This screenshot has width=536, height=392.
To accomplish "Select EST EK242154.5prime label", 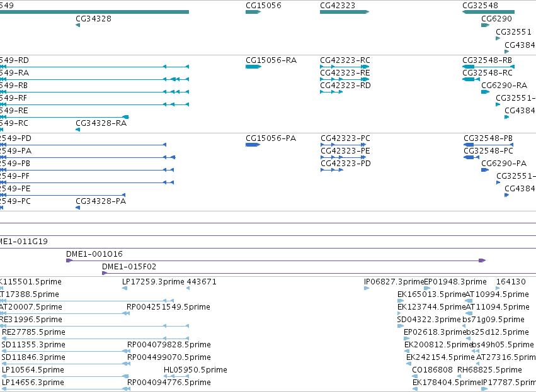I will click(x=440, y=357).
